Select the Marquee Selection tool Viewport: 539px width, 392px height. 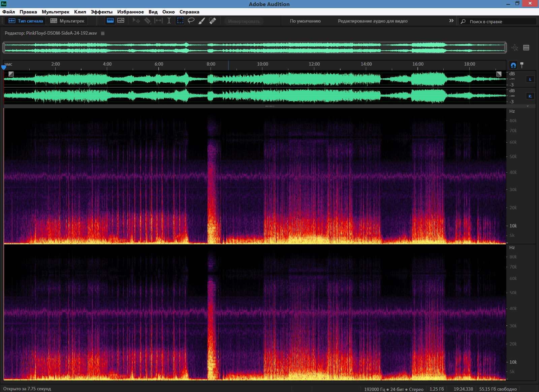point(180,21)
